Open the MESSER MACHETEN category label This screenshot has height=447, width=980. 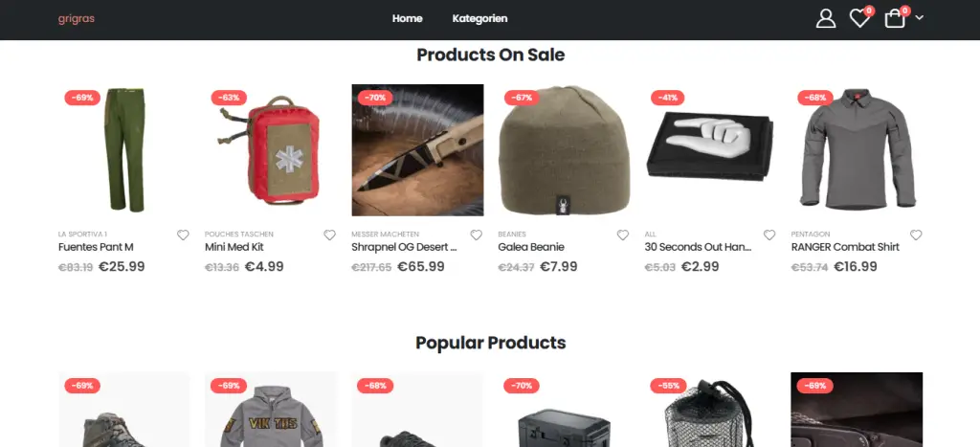click(x=385, y=235)
